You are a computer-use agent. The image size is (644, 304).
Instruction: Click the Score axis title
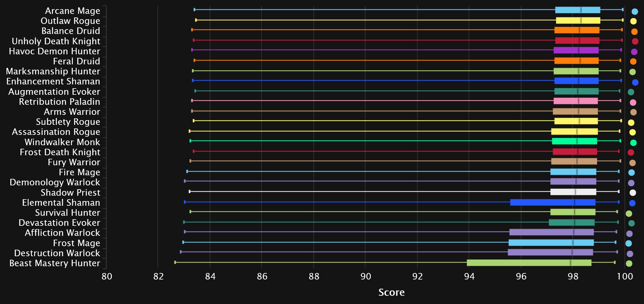tap(391, 292)
